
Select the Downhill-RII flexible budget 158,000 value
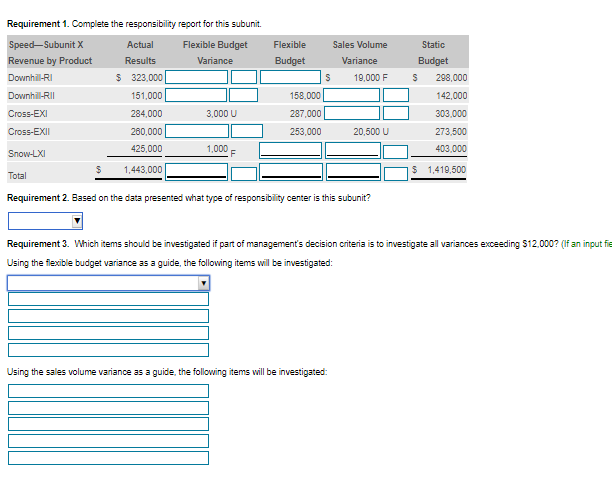[x=305, y=96]
